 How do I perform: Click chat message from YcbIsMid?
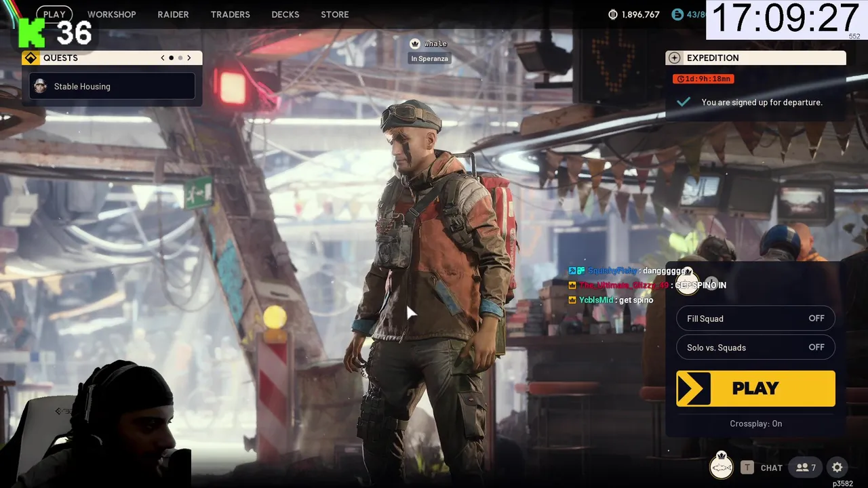(611, 300)
